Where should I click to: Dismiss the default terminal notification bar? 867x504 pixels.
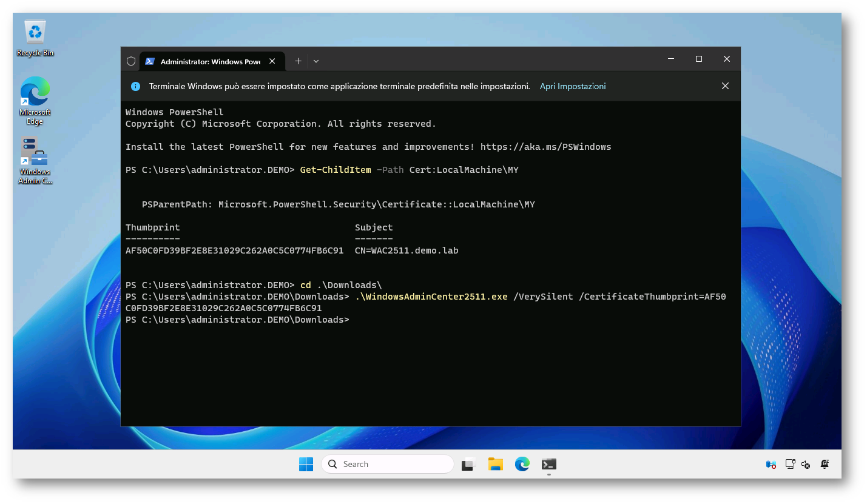pyautogui.click(x=725, y=86)
